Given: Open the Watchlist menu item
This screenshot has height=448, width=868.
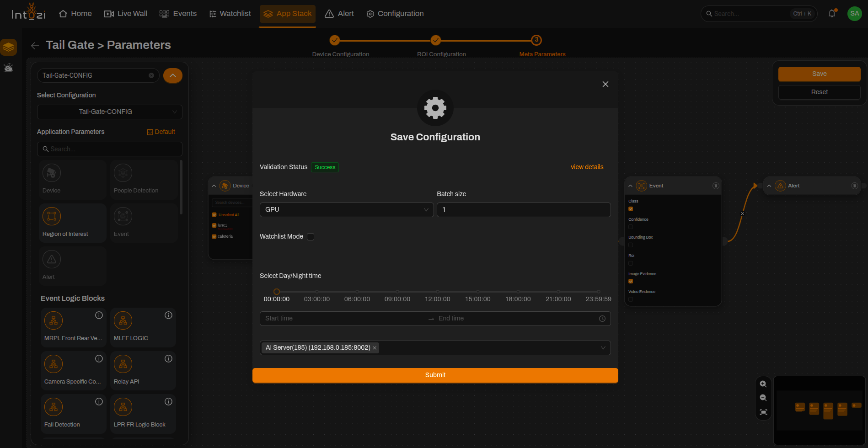Looking at the screenshot, I should point(230,14).
